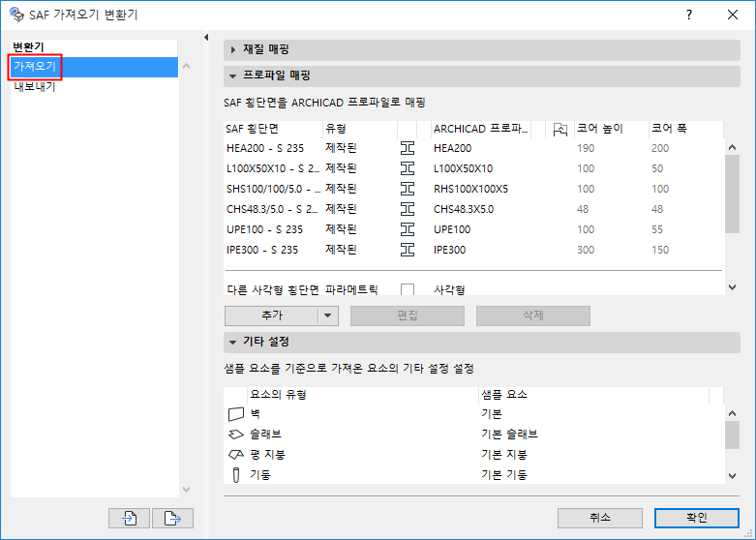The height and width of the screenshot is (540, 756).
Task: Click the preview column header icon
Action: (559, 129)
